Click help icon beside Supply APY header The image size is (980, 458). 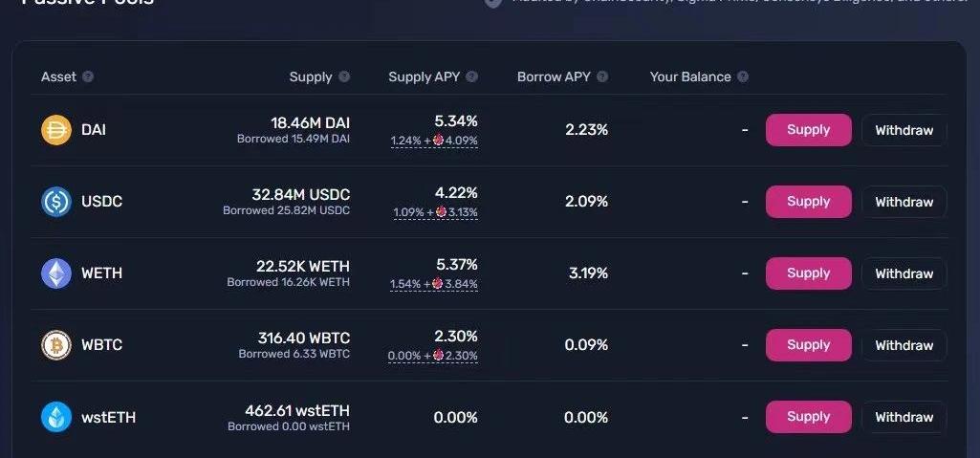click(471, 76)
